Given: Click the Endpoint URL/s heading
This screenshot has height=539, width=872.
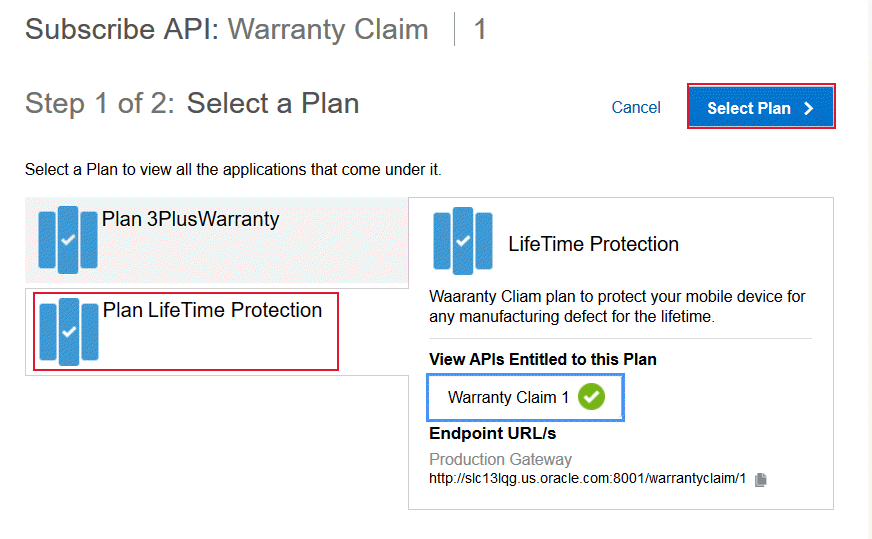Looking at the screenshot, I should (492, 433).
